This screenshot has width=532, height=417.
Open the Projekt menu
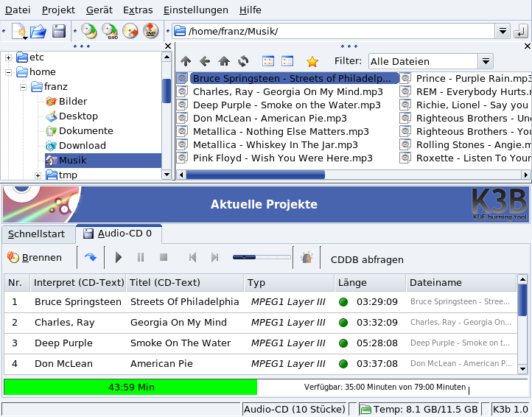(x=58, y=10)
